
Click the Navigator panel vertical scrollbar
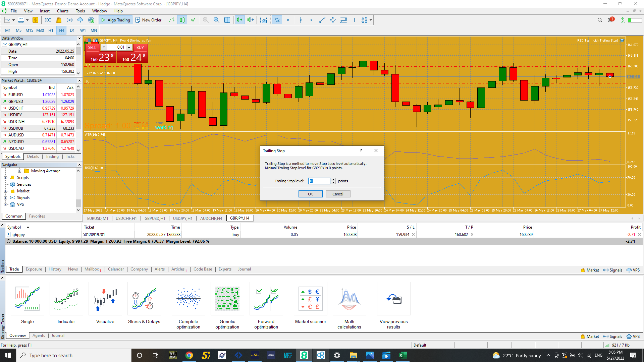[x=78, y=190]
